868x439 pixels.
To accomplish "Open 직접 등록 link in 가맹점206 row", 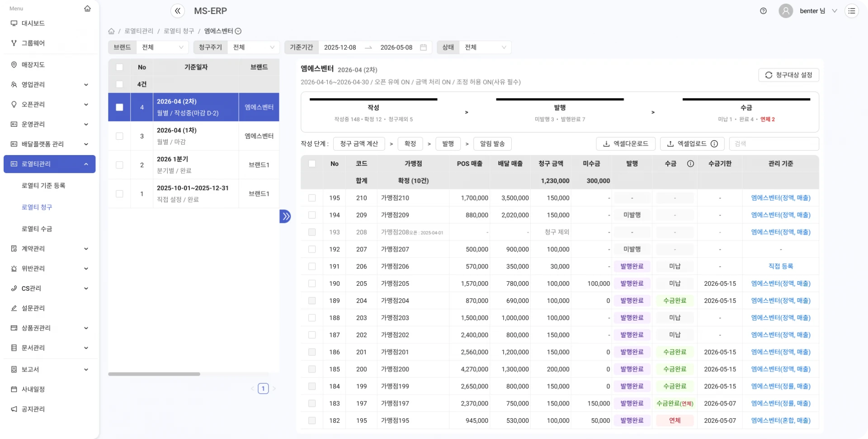I will (x=781, y=267).
